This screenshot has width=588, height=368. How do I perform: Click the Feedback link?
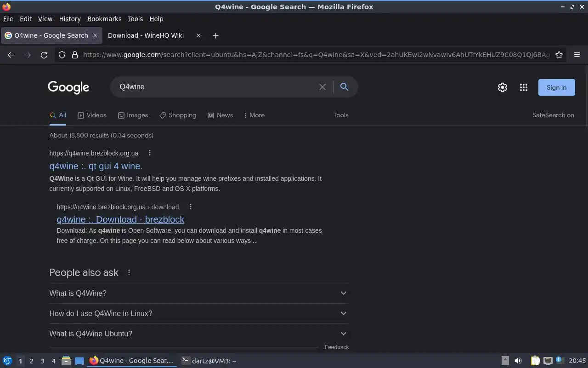click(x=337, y=347)
